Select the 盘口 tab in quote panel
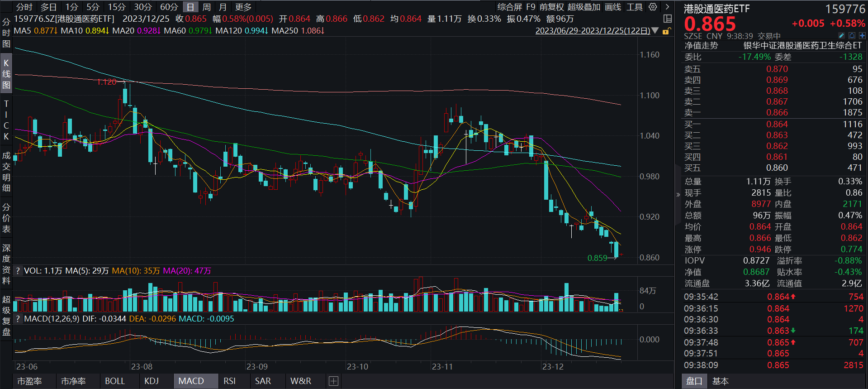Image resolution: width=868 pixels, height=389 pixels. [694, 381]
